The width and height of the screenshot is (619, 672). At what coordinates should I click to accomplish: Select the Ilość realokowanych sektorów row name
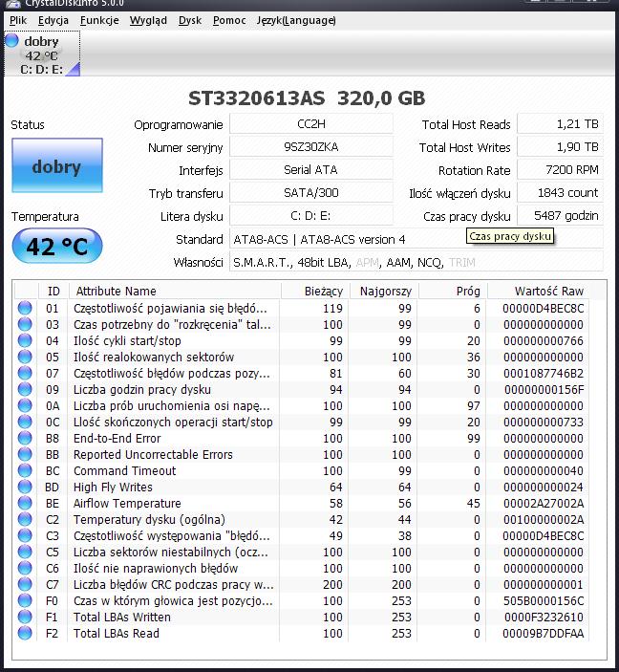[x=154, y=357]
